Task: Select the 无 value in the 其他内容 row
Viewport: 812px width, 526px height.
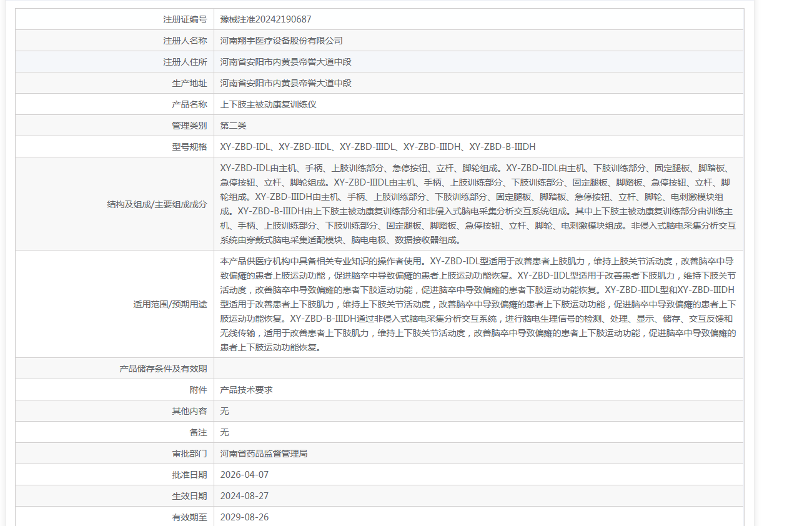Action: 225,411
